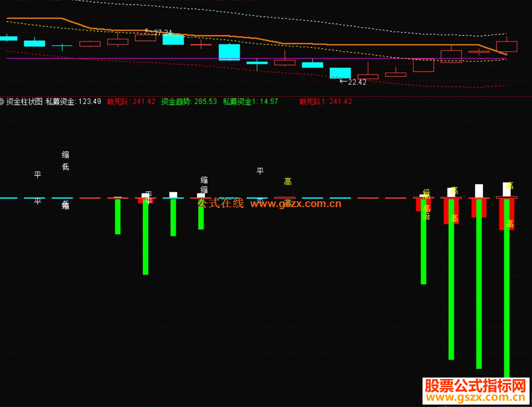Click the indicator settings icon beside 资金柱状图
Image resolution: width=532 pixels, height=407 pixels.
pyautogui.click(x=2, y=101)
